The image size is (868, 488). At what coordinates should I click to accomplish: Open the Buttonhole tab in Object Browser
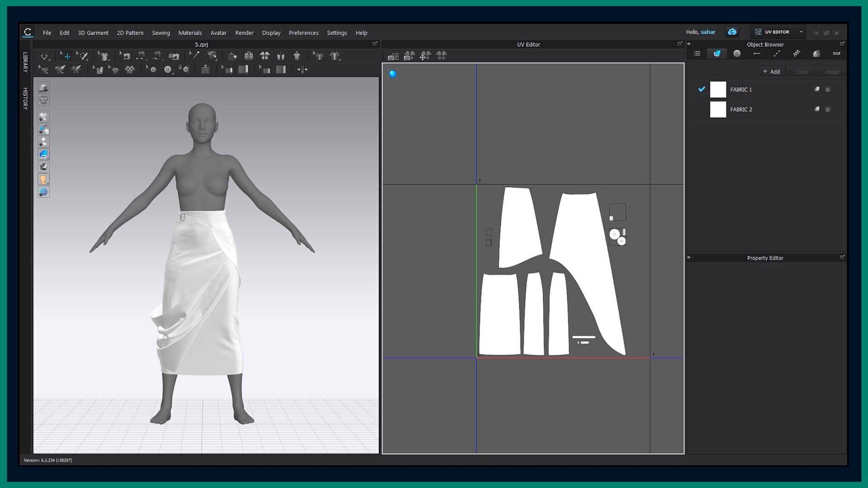(757, 54)
